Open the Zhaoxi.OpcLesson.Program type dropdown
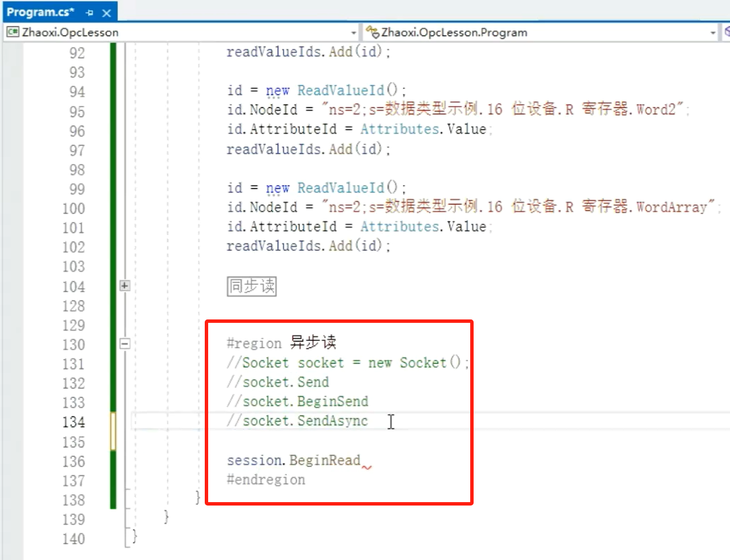Screen dimensions: 730x560 [712, 33]
